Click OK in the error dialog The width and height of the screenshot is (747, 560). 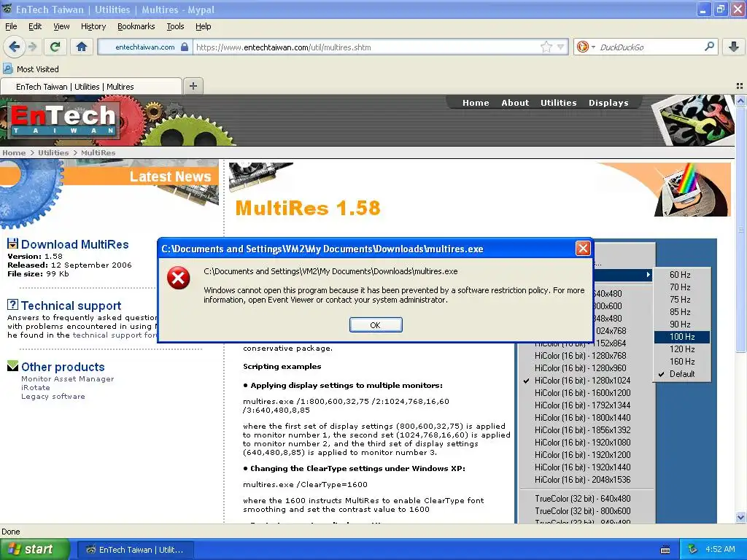click(376, 324)
